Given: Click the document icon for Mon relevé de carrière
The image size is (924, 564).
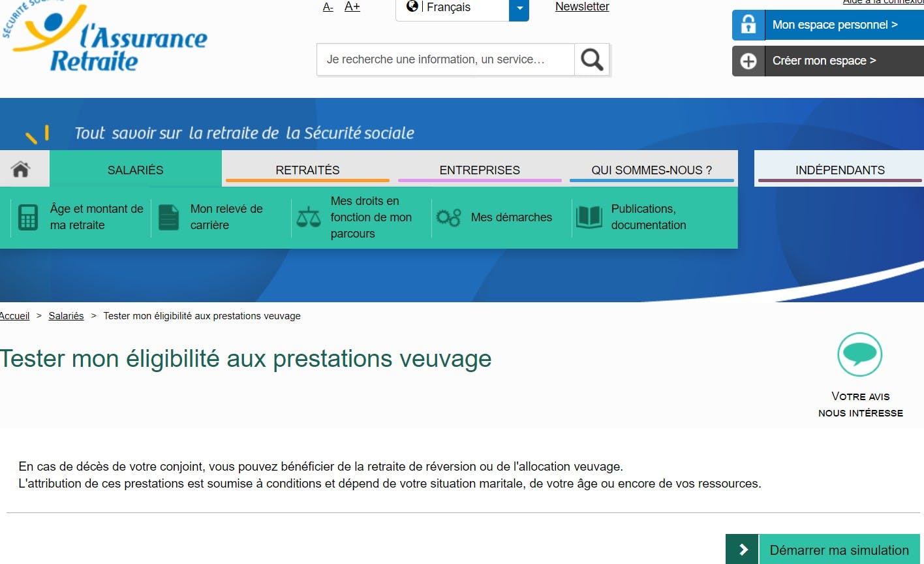Looking at the screenshot, I should [x=168, y=217].
